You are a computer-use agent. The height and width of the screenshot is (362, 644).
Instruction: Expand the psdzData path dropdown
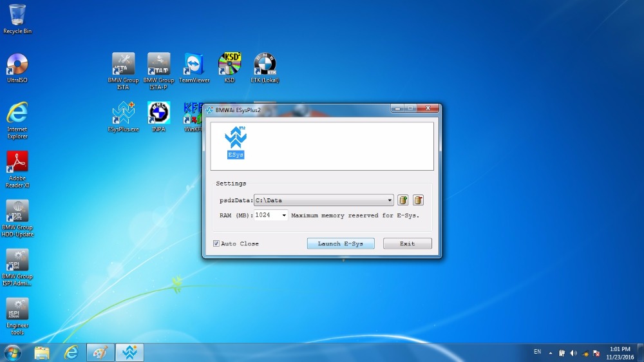(390, 200)
